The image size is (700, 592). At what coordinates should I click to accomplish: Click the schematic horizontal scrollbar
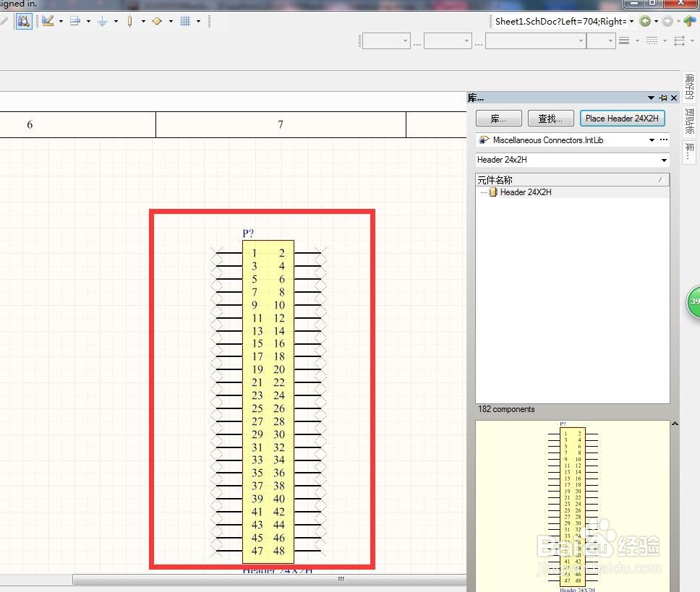point(269,579)
